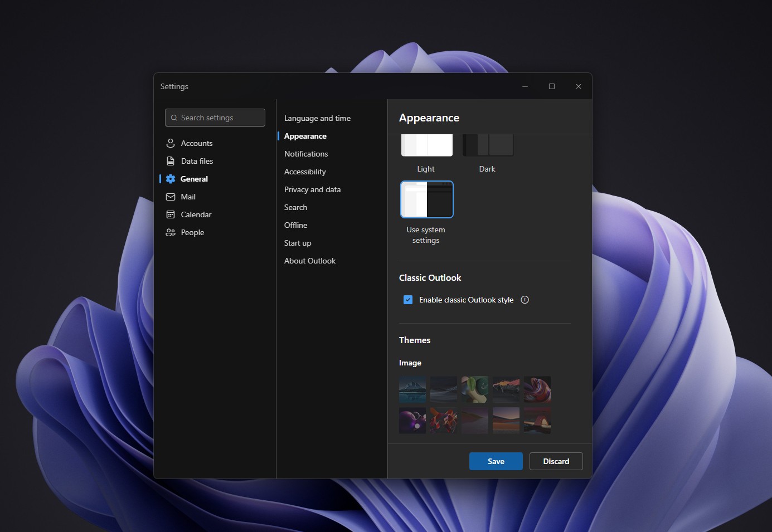Focus the Search settings field
Viewport: 772px width, 532px height.
pyautogui.click(x=215, y=118)
